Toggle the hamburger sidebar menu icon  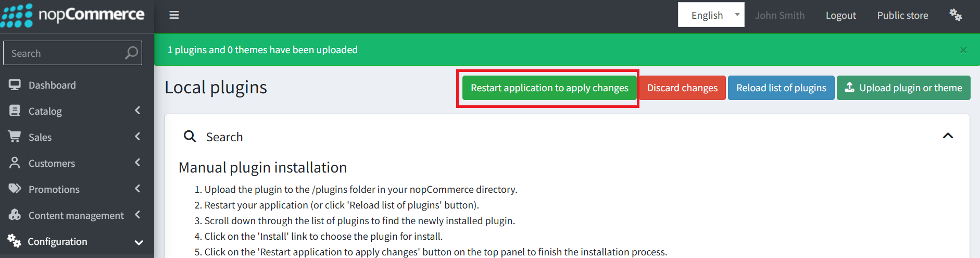pyautogui.click(x=174, y=15)
